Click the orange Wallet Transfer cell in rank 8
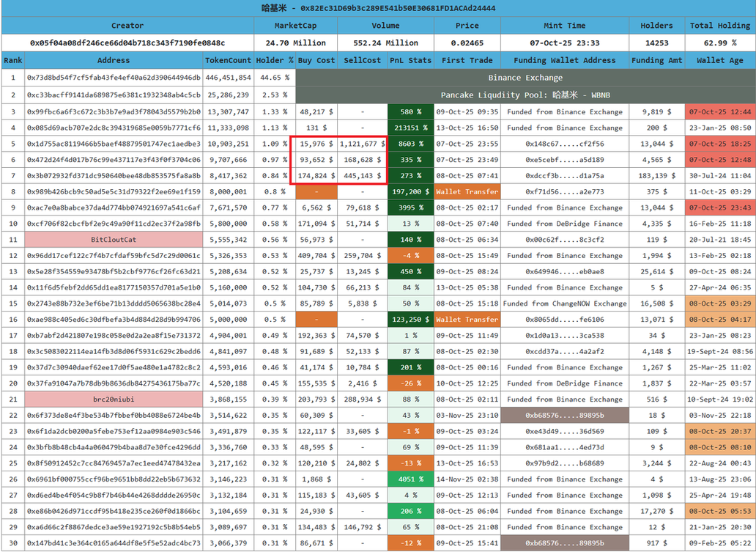 click(467, 191)
